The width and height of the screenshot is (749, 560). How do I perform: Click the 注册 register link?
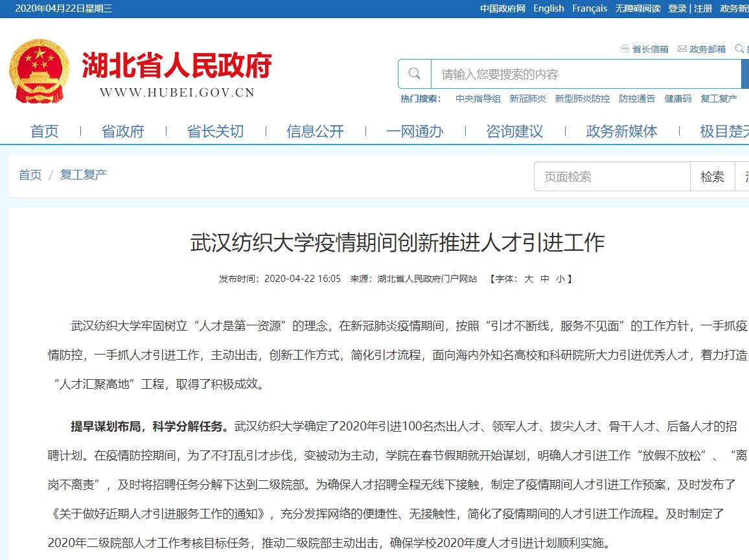point(702,8)
